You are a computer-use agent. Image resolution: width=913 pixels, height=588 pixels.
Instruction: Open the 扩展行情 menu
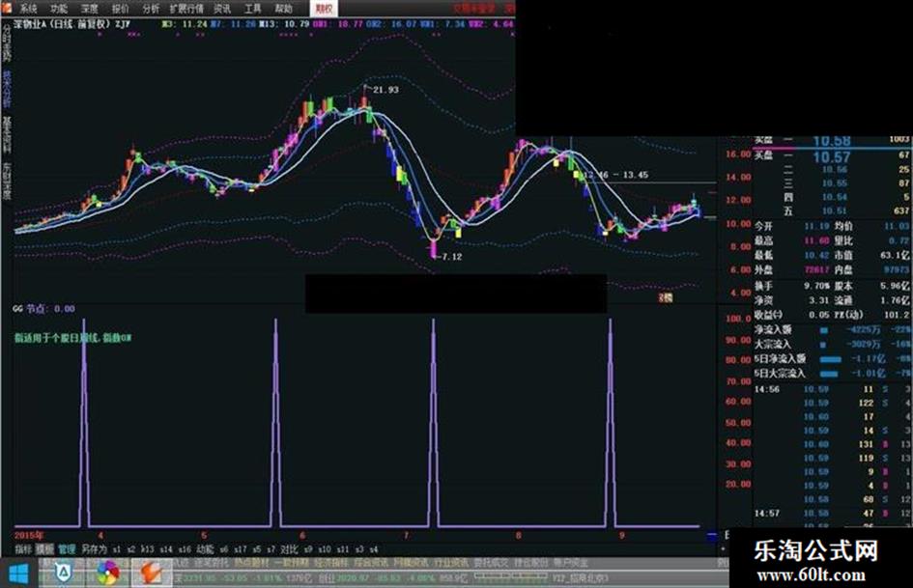[186, 8]
